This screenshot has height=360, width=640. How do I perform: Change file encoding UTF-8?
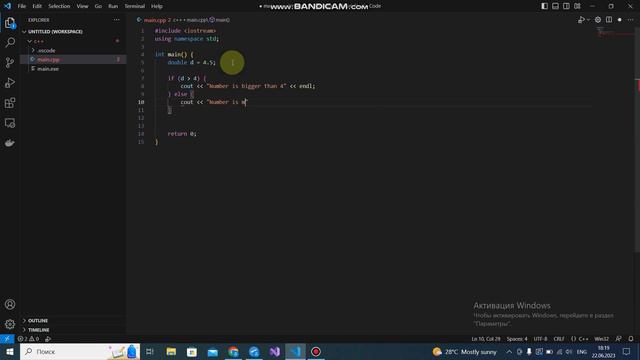tap(540, 339)
